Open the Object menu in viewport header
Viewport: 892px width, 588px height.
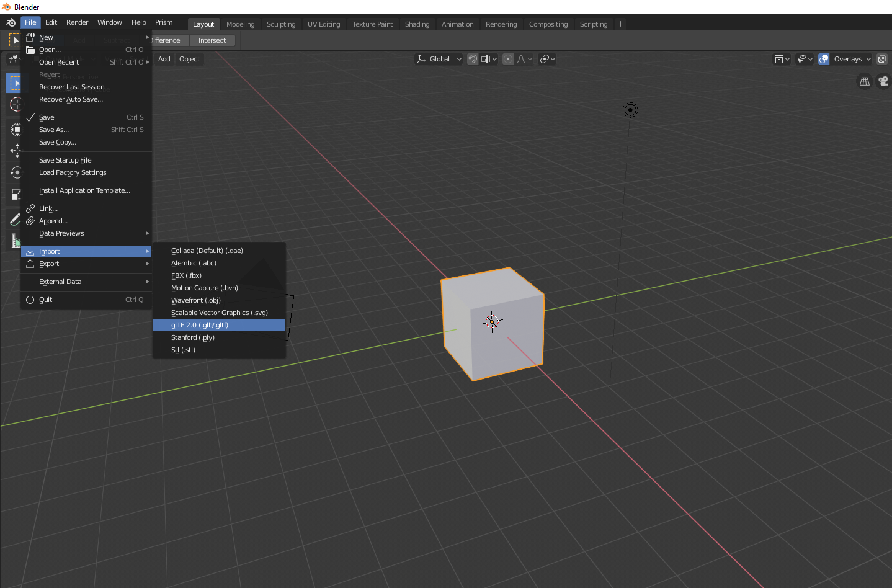pyautogui.click(x=189, y=59)
